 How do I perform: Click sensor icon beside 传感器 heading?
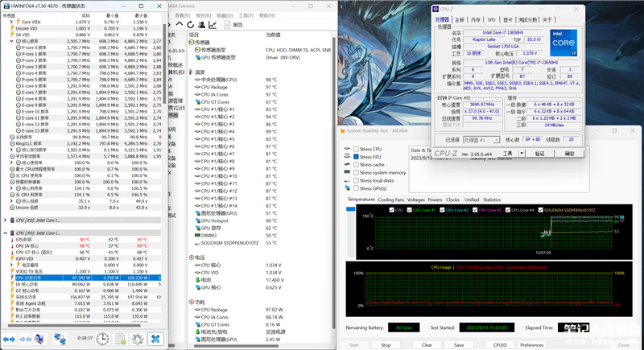point(192,43)
